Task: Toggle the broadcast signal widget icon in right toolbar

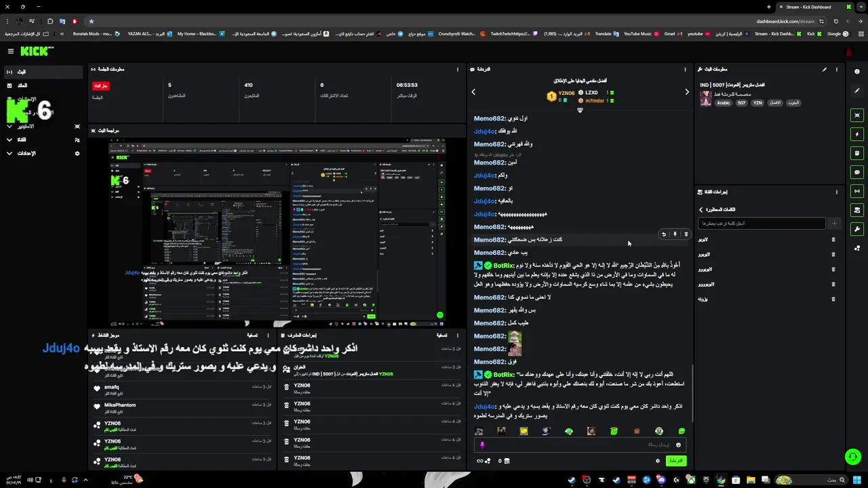Action: coord(857,191)
